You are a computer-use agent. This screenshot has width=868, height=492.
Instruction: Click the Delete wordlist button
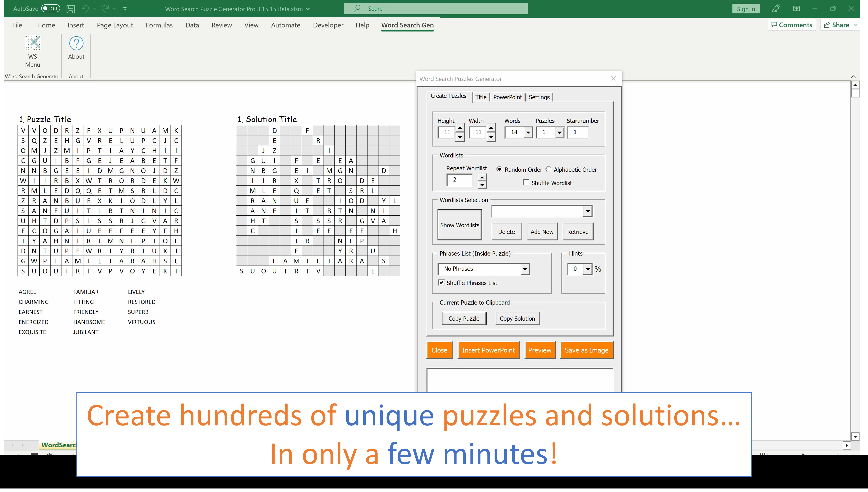coord(506,232)
